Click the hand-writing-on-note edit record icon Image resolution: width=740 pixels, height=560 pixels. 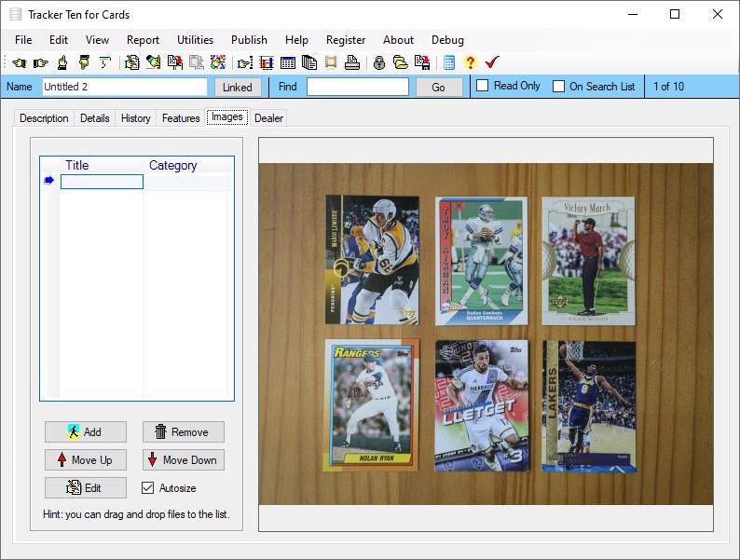click(x=132, y=62)
